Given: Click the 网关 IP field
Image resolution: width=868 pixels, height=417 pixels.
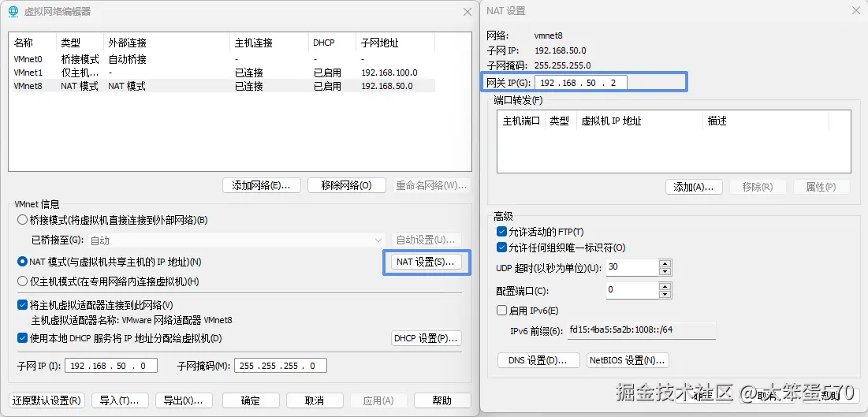Looking at the screenshot, I should click(581, 83).
